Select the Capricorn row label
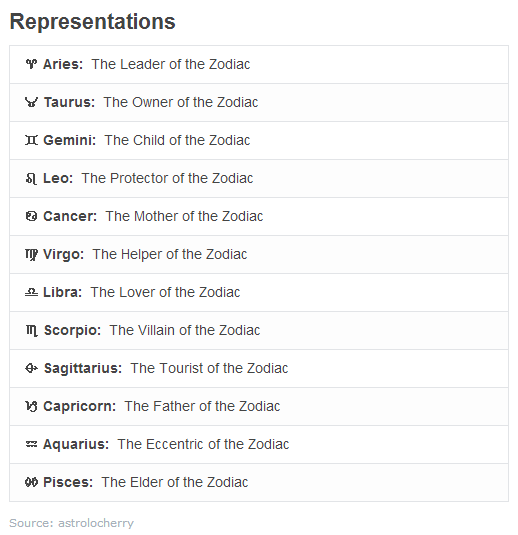 click(x=80, y=406)
